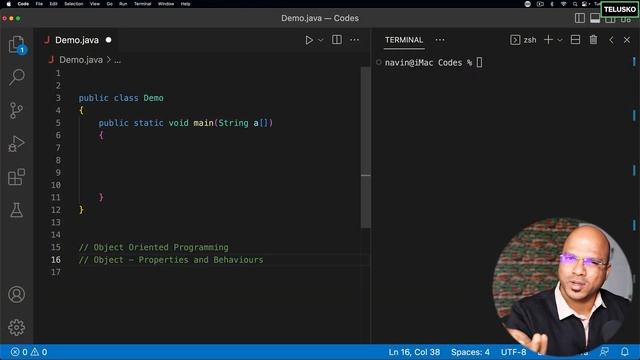The height and width of the screenshot is (360, 640).
Task: Toggle the bottom panel layout icon
Action: coord(595,18)
